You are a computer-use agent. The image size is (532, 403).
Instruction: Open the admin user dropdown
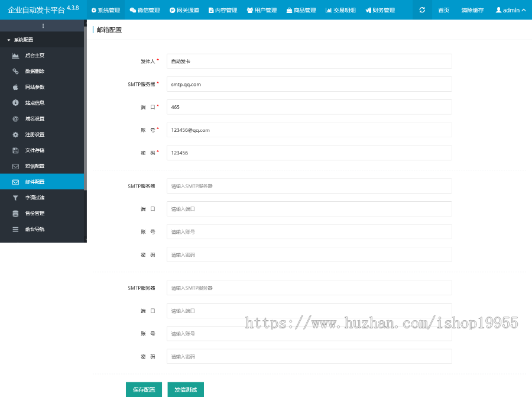(x=511, y=10)
